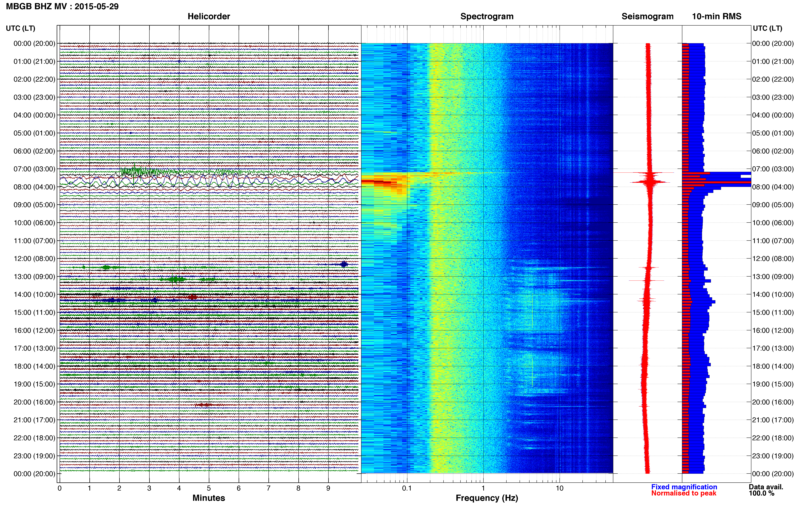Click 13:00 (09:00) on the RMS-side time axis
812x508 pixels.
pyautogui.click(x=773, y=277)
